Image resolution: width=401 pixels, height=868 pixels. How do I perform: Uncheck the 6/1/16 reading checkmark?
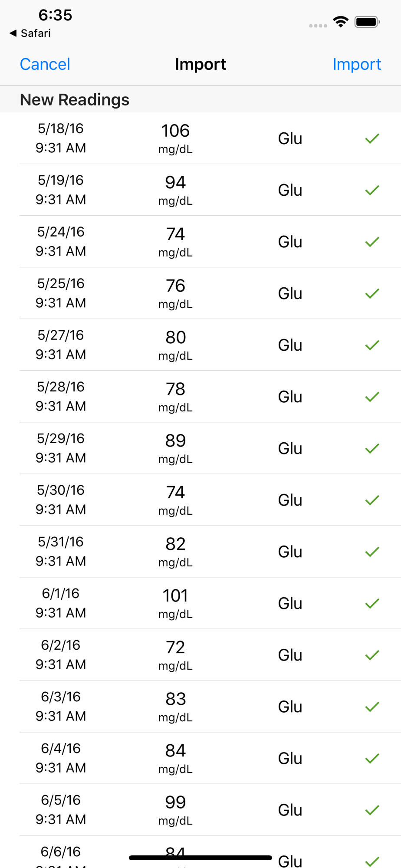[372, 603]
